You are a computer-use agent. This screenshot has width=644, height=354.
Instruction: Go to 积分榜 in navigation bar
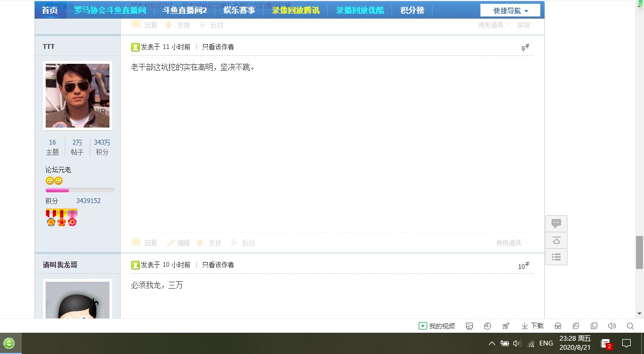(412, 10)
